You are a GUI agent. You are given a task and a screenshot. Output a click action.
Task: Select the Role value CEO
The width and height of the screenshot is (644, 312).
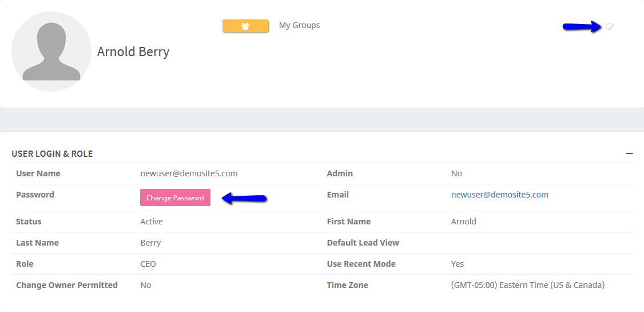[x=148, y=264]
